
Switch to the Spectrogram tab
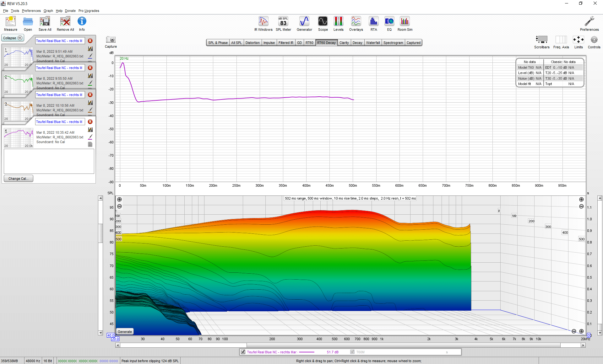point(393,43)
